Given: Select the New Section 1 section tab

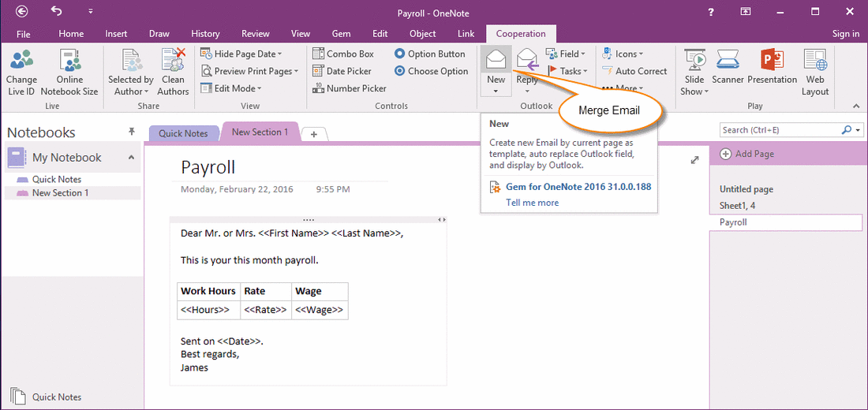Looking at the screenshot, I should (x=260, y=132).
